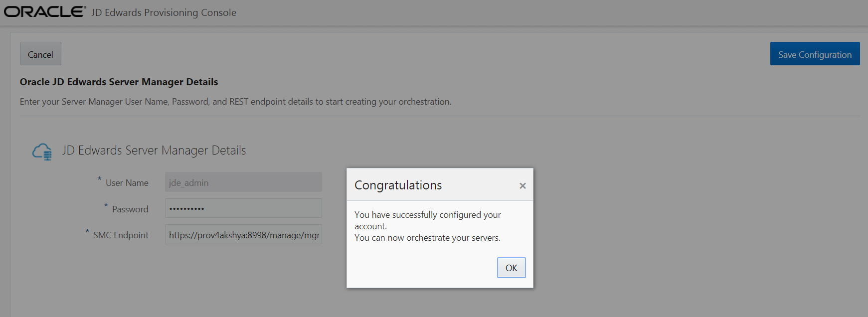The image size is (868, 317).
Task: Click the Password field label
Action: point(130,209)
